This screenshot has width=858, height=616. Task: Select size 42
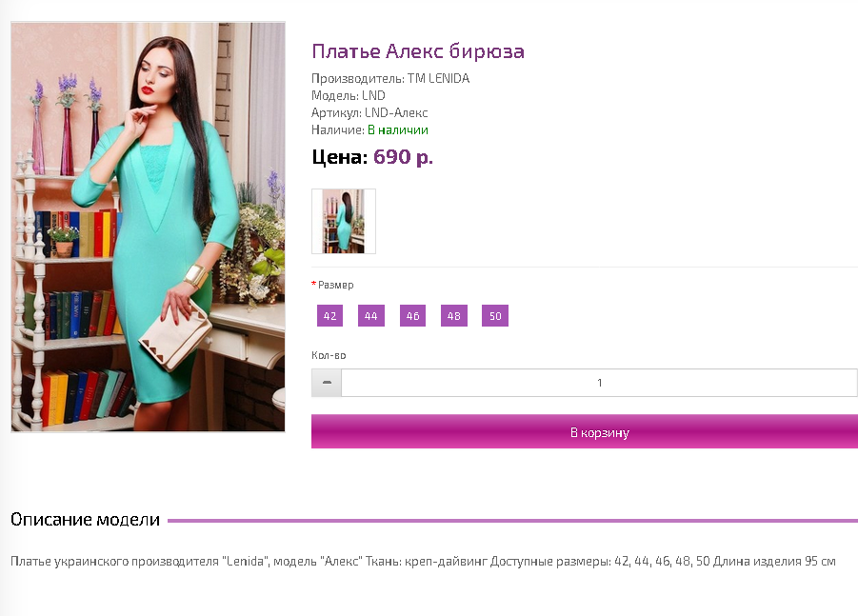(329, 316)
